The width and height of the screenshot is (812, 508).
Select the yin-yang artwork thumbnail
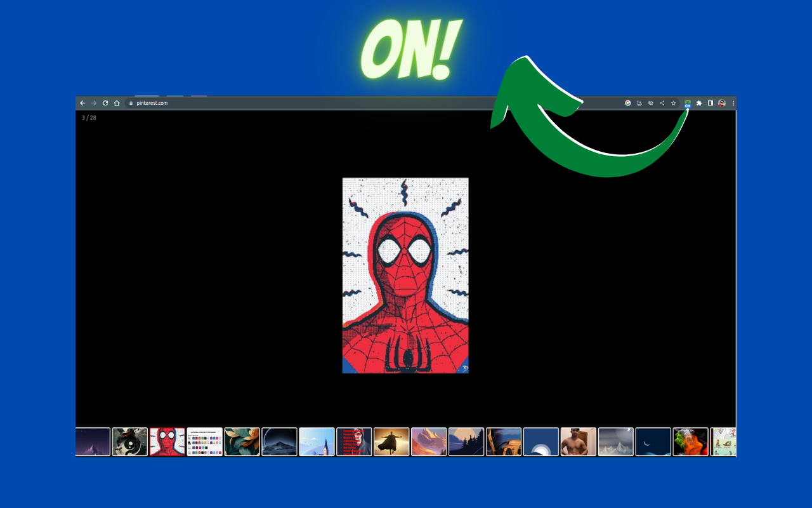pyautogui.click(x=130, y=441)
